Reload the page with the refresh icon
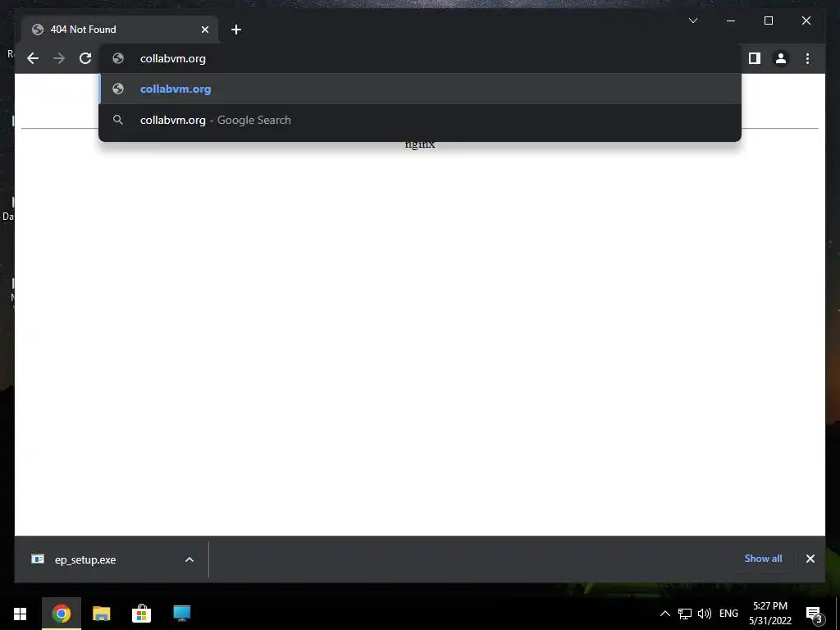Screen dimensions: 840x630 coord(85,58)
